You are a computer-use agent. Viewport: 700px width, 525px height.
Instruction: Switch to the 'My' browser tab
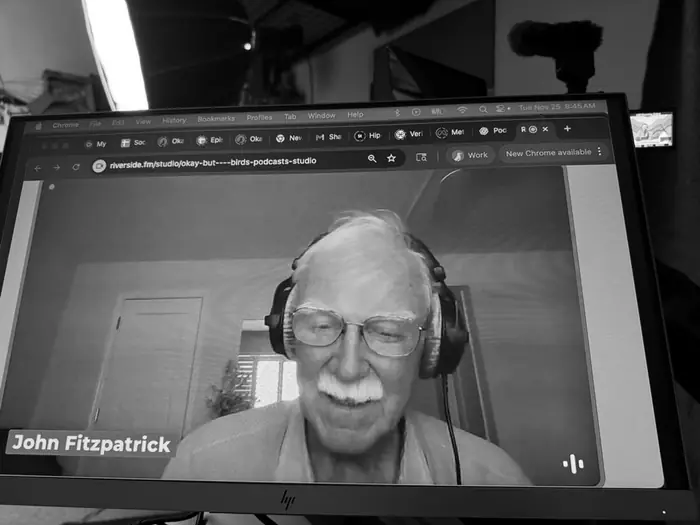[96, 144]
